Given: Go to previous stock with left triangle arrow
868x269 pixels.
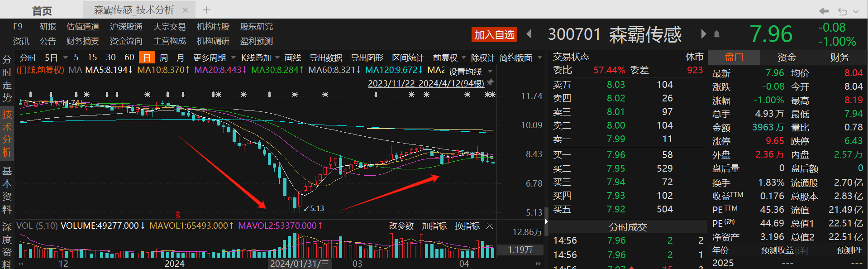Looking at the screenshot, I should (x=529, y=34).
